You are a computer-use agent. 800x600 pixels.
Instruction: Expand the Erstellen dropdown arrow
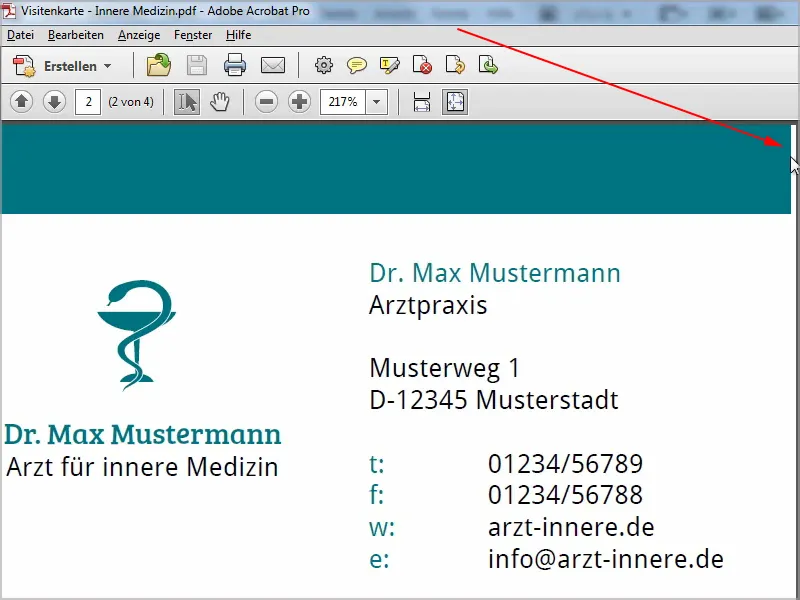pyautogui.click(x=107, y=66)
